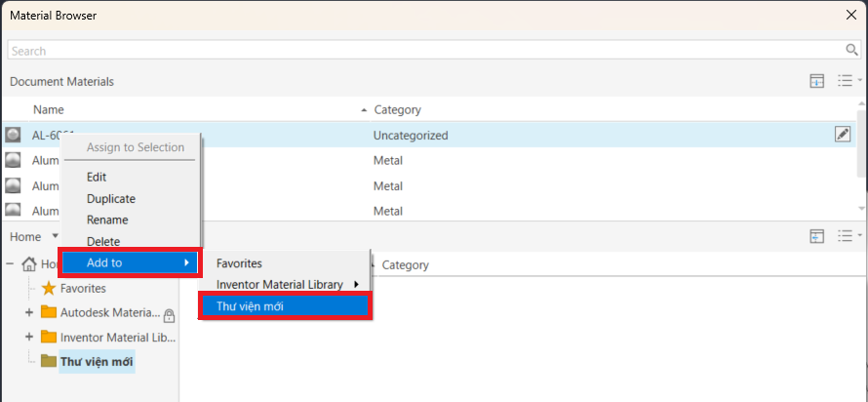Expand Inventor Material Library submenu entry
Screen dimensions: 868x402
click(287, 285)
